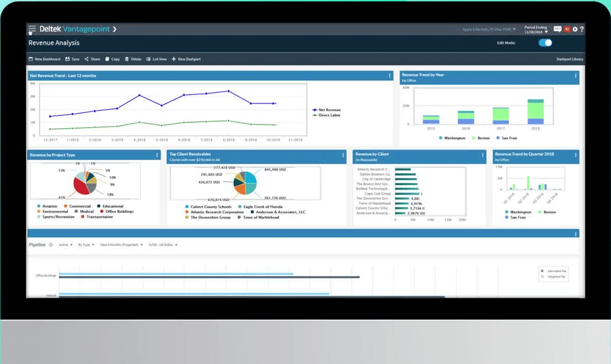Click the chevron beside Deltek Vantagepoint
611x364 pixels.
coord(114,29)
